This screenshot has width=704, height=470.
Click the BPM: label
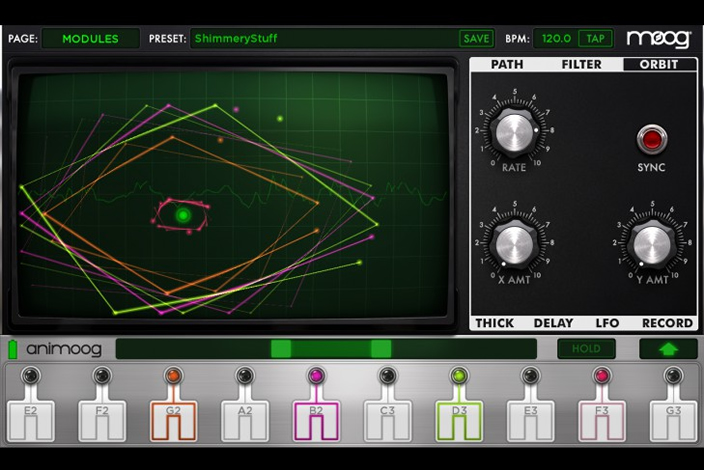pos(517,39)
